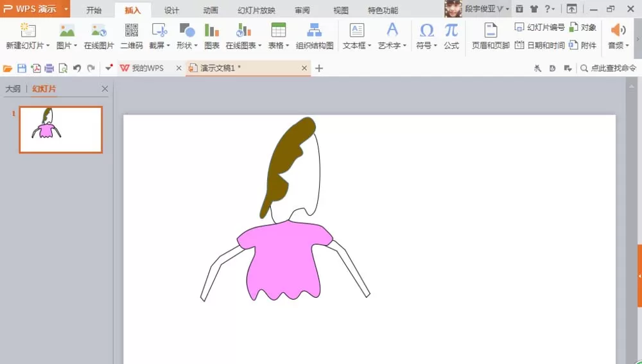Image resolution: width=642 pixels, height=364 pixels.
Task: Select the 幻灯片 (Slides) pane tab
Action: [x=44, y=89]
